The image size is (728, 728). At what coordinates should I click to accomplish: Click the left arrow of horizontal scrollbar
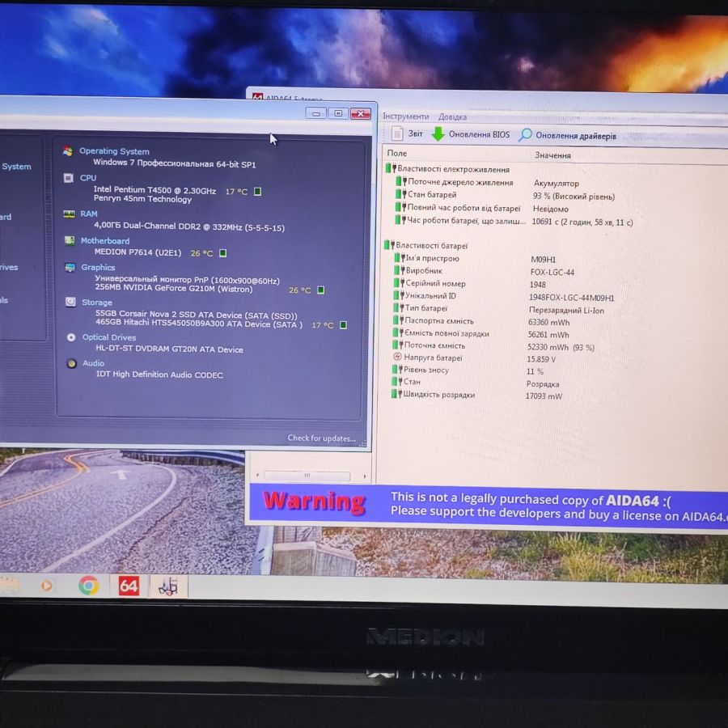[258, 475]
